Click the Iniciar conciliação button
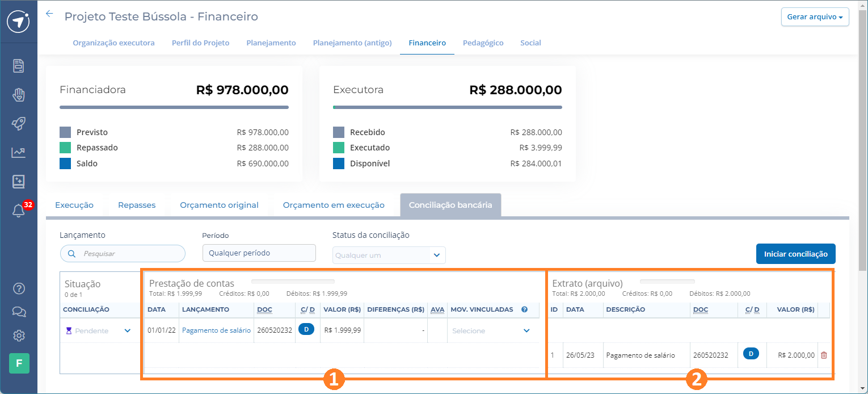This screenshot has width=868, height=394. point(795,254)
